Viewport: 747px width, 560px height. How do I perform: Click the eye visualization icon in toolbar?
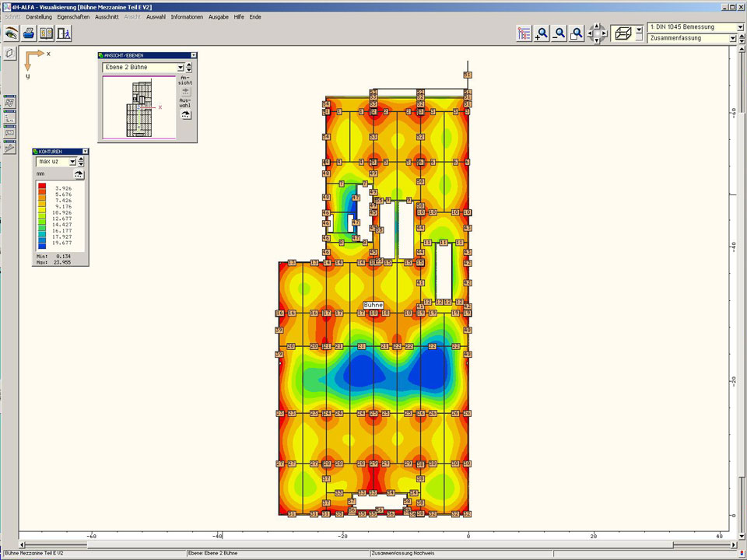(12, 33)
